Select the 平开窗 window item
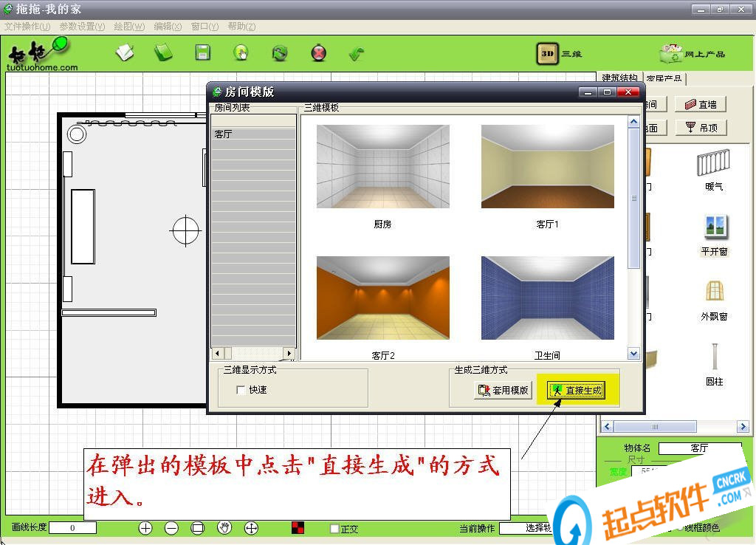Image resolution: width=756 pixels, height=545 pixels. (714, 236)
